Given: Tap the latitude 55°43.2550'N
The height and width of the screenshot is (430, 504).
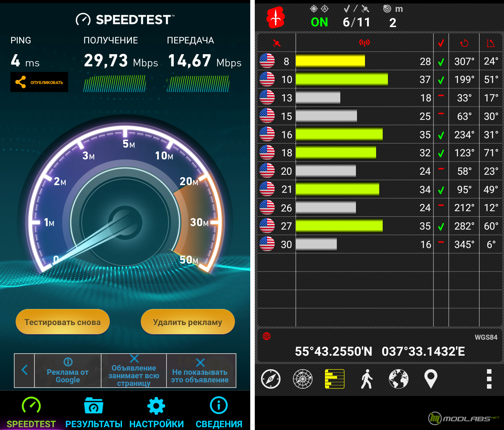Looking at the screenshot, I should (x=334, y=352).
